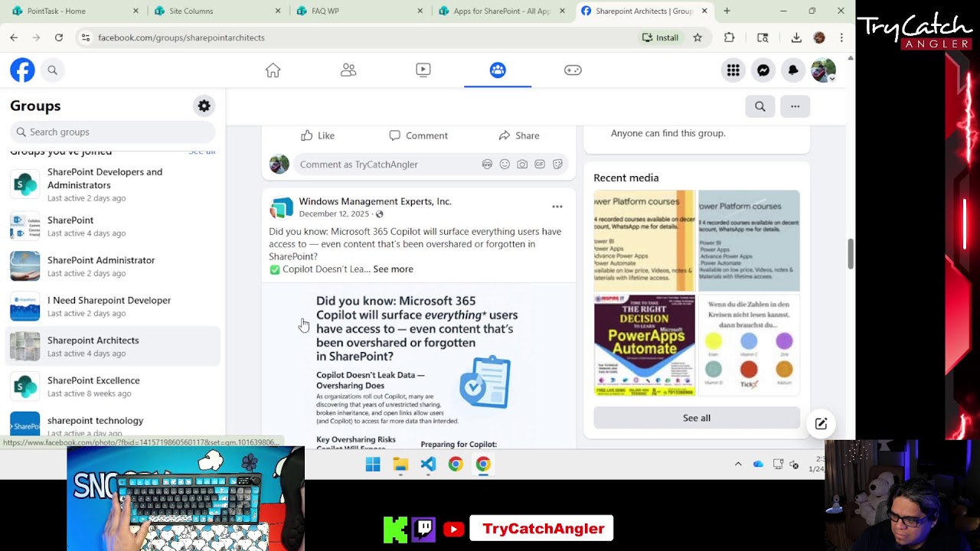Install the Facebook app via Install button
Image resolution: width=980 pixels, height=551 pixels.
point(661,37)
